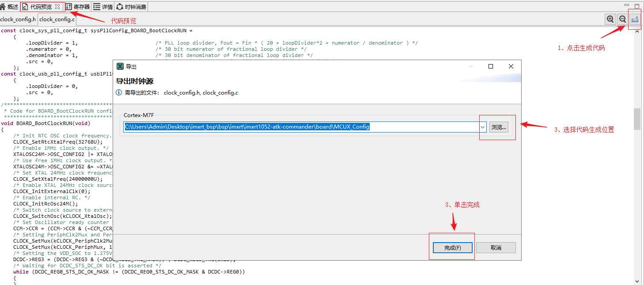Click the export path input field
The height and width of the screenshot is (285, 644).
click(300, 127)
